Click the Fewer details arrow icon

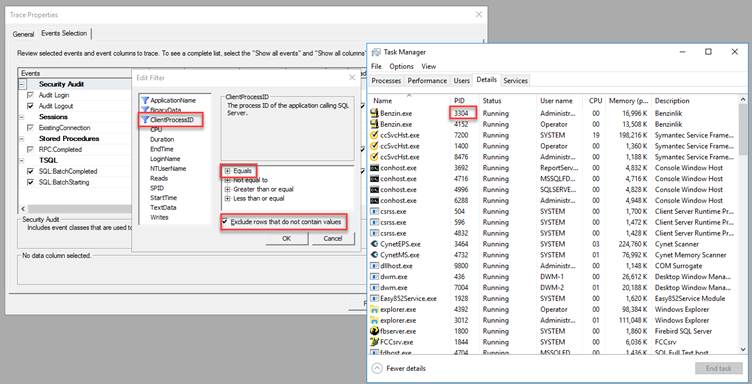click(x=377, y=368)
